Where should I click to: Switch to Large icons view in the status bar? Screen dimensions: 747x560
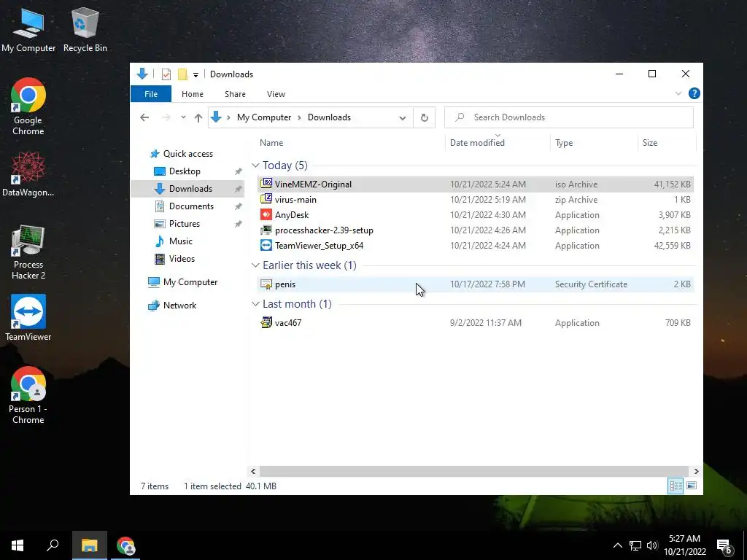pos(692,486)
